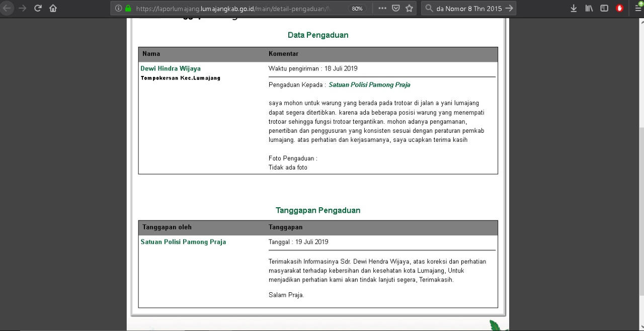
Task: Show site information icon in address bar
Action: pos(119,9)
